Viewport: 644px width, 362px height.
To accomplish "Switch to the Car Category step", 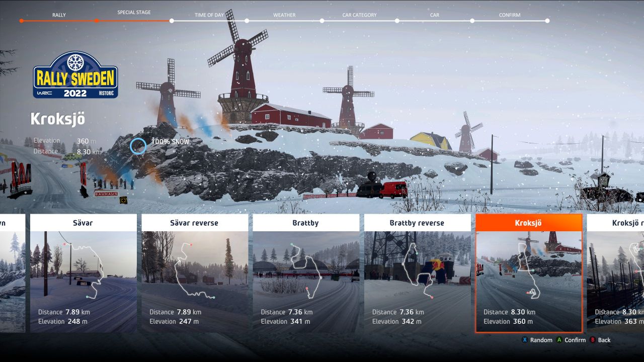I will [x=322, y=21].
